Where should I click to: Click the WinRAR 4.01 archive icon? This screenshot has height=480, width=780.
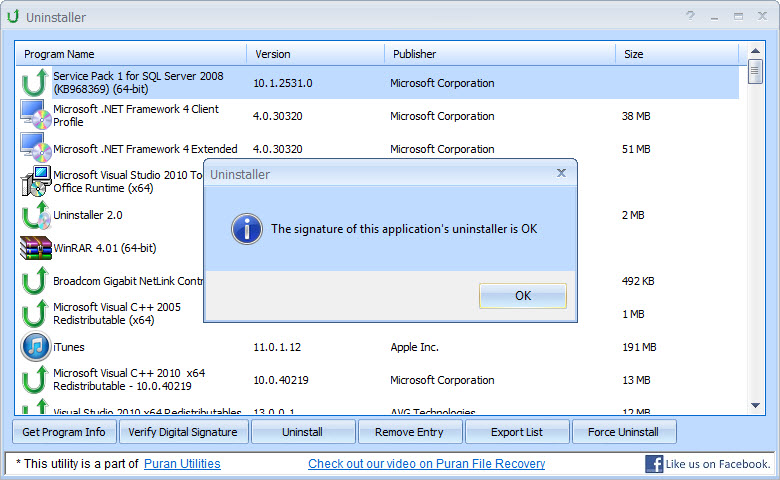point(36,248)
